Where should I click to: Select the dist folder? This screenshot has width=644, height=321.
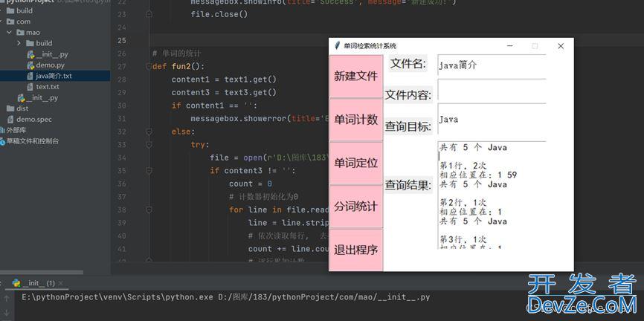pos(22,108)
